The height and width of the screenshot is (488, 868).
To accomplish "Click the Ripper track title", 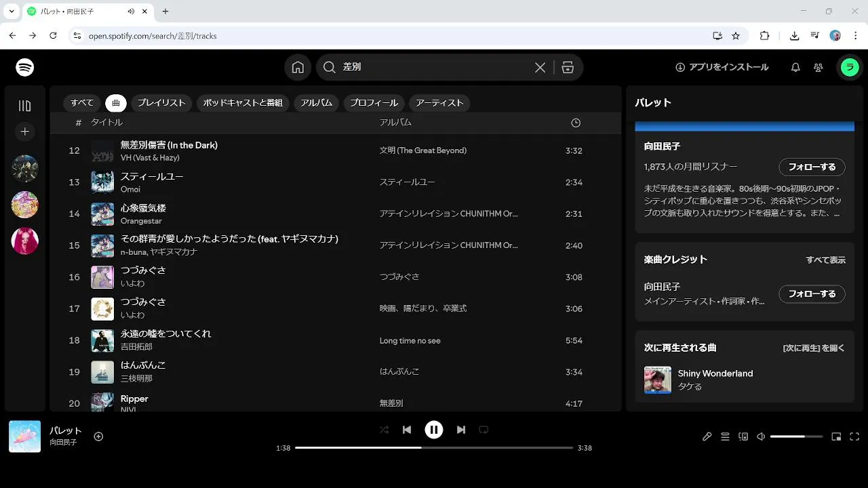I will coord(134,399).
